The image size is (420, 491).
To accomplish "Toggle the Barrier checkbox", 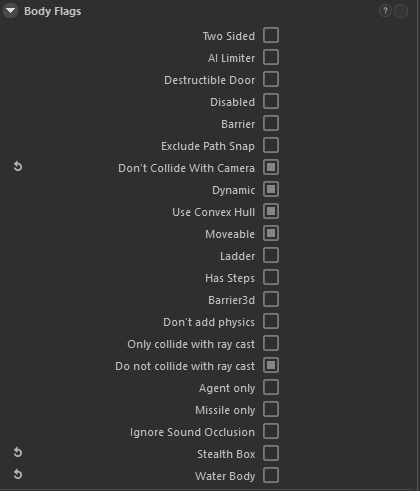I will (x=271, y=123).
